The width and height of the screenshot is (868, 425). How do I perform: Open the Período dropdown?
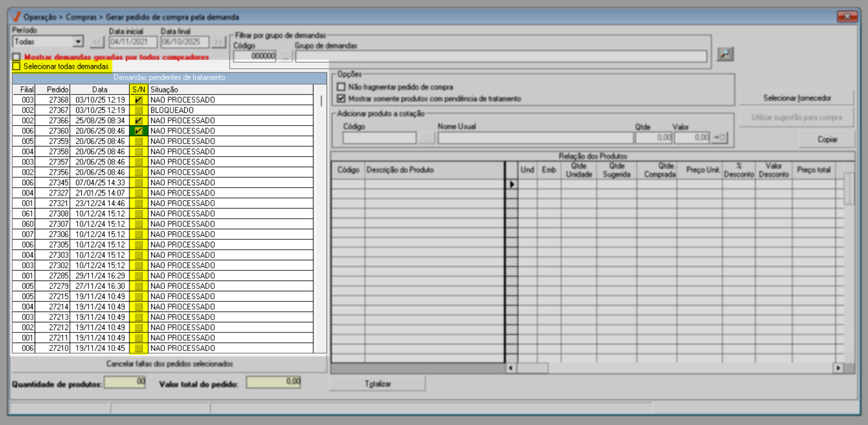(78, 42)
